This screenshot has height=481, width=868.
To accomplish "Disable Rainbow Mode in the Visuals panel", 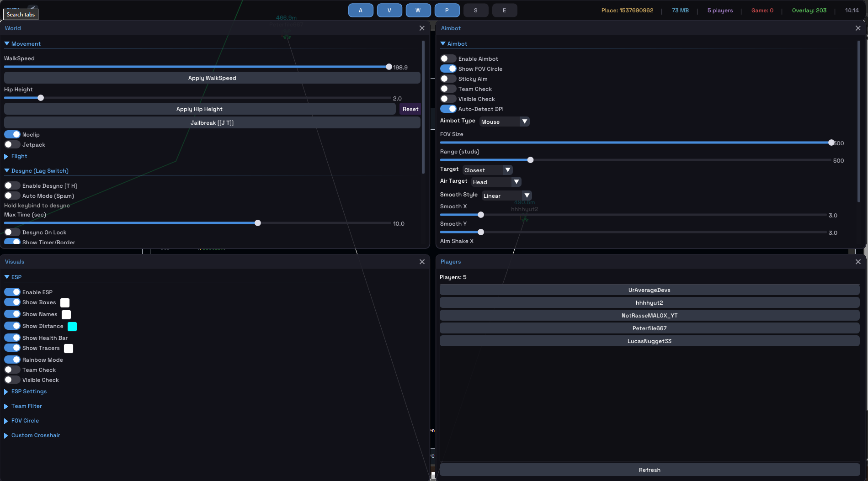I will (x=12, y=360).
